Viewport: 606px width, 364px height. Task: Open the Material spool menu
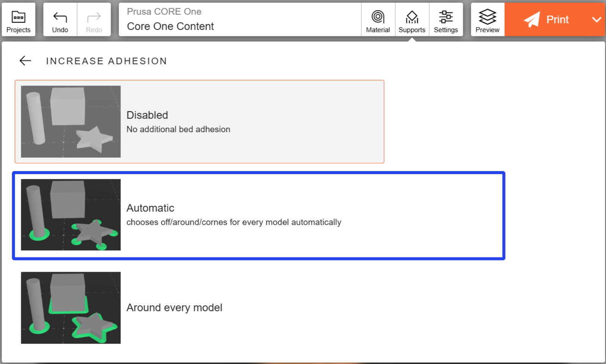[x=378, y=20]
